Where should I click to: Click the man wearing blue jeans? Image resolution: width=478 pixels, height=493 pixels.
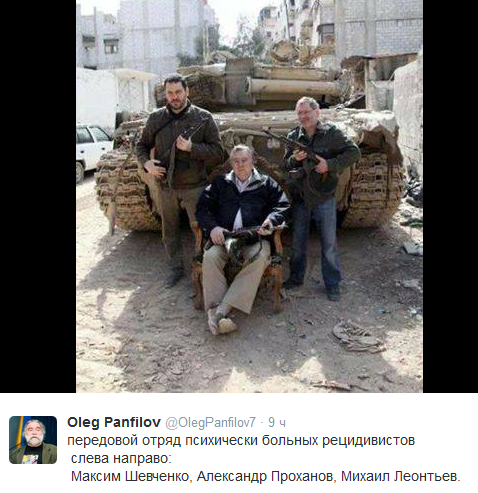click(x=319, y=197)
